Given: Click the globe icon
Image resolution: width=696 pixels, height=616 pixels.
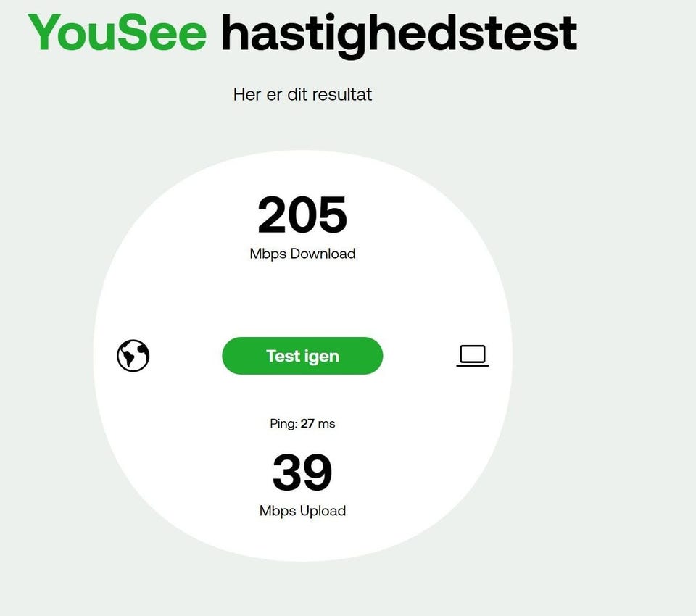Looking at the screenshot, I should click(x=133, y=356).
